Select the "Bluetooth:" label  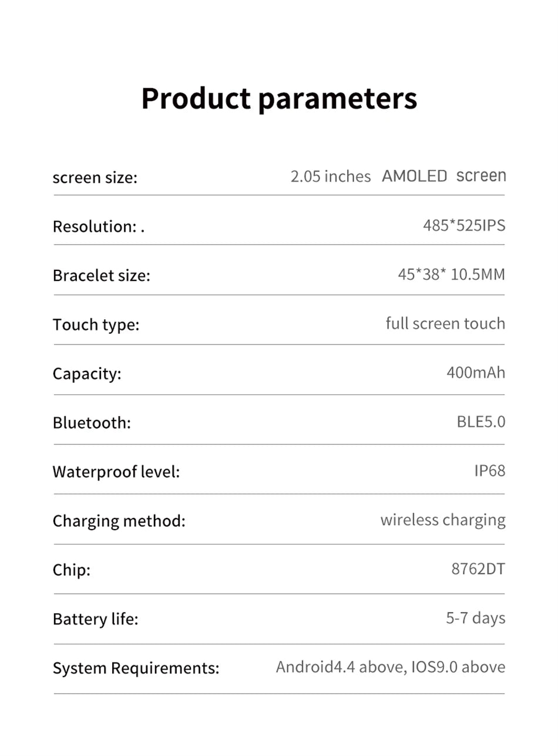92,423
